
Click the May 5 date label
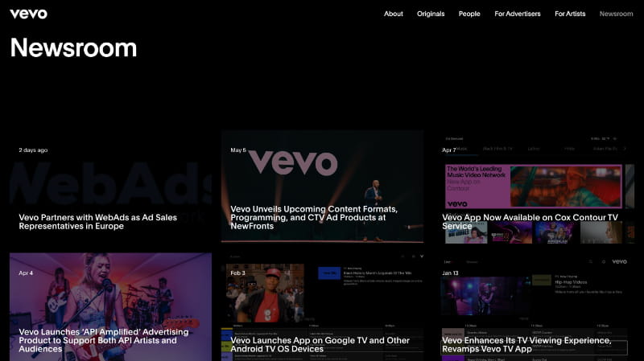[238, 150]
